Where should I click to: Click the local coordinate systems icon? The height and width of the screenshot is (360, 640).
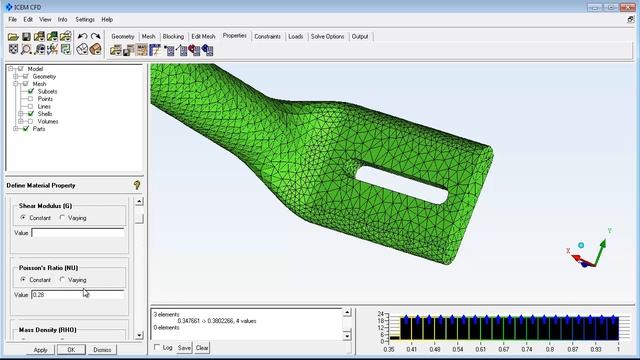(x=53, y=49)
